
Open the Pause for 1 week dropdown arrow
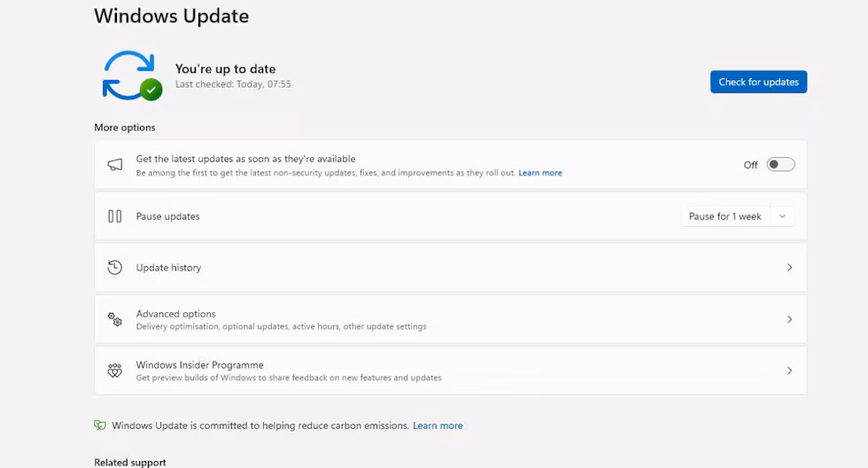point(782,216)
